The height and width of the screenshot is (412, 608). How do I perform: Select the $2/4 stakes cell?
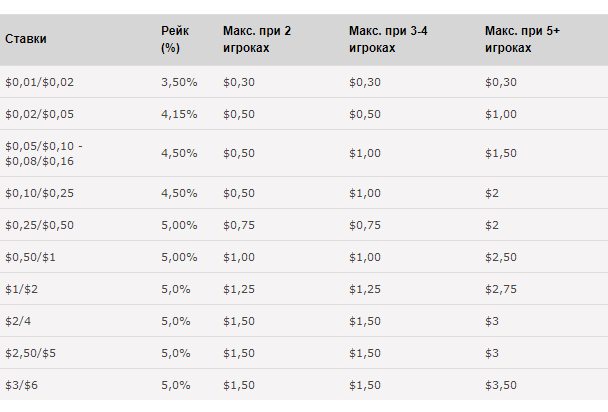(18, 321)
